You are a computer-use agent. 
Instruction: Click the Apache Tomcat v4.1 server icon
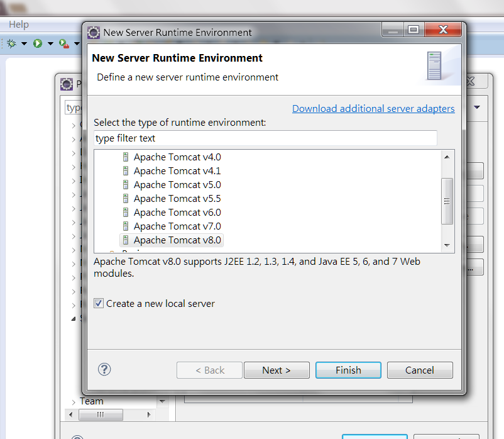[126, 171]
